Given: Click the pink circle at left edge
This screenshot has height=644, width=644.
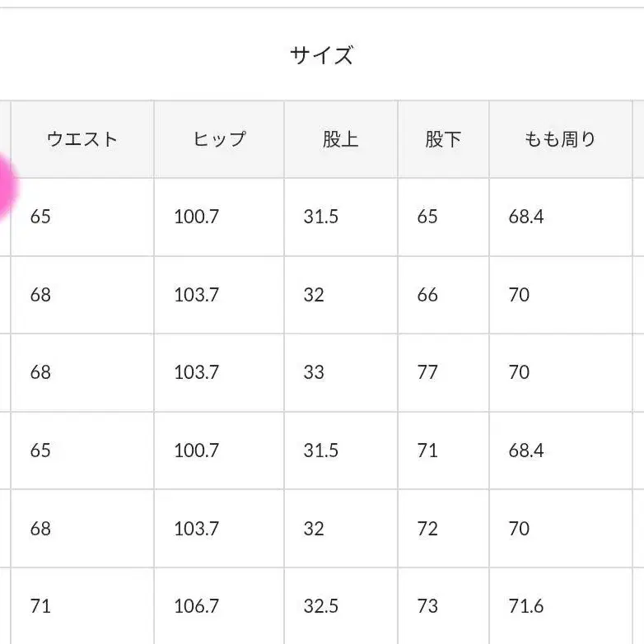Looking at the screenshot, I should click(x=5, y=189).
